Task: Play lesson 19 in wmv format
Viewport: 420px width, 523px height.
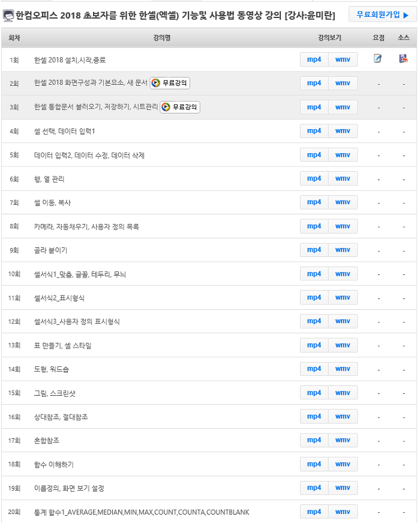Action: tap(343, 488)
